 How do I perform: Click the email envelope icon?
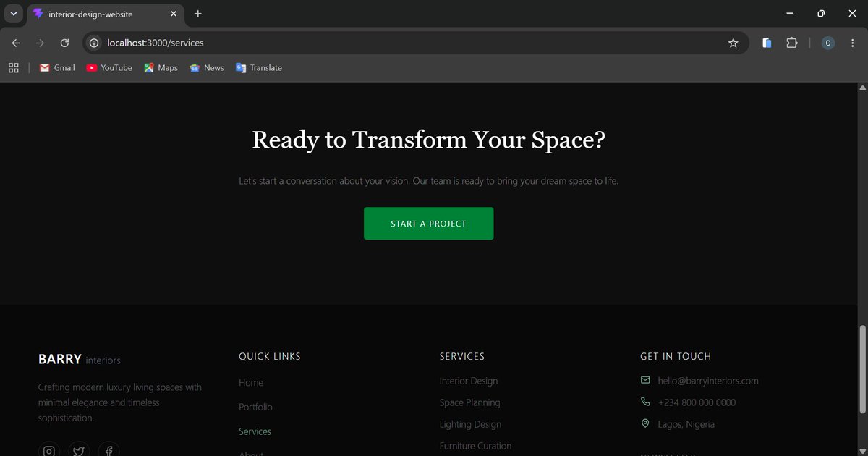tap(645, 380)
